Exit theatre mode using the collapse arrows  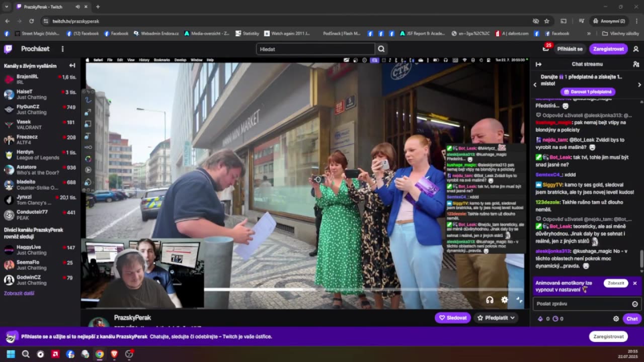[519, 300]
